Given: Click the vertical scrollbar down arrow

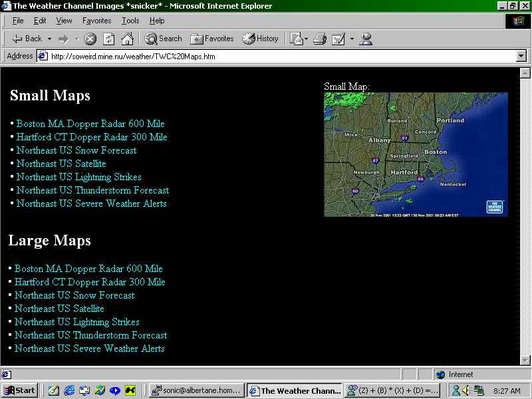Looking at the screenshot, I should click(x=525, y=360).
